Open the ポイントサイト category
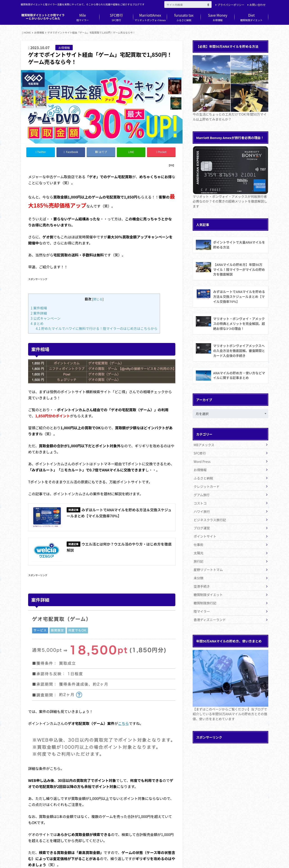 coord(230,537)
